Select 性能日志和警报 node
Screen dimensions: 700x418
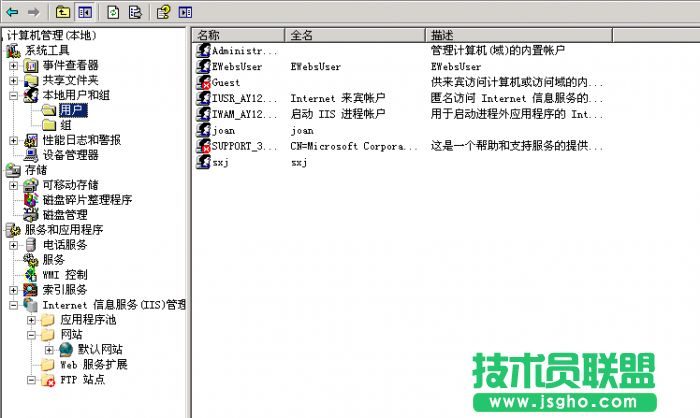click(82, 140)
